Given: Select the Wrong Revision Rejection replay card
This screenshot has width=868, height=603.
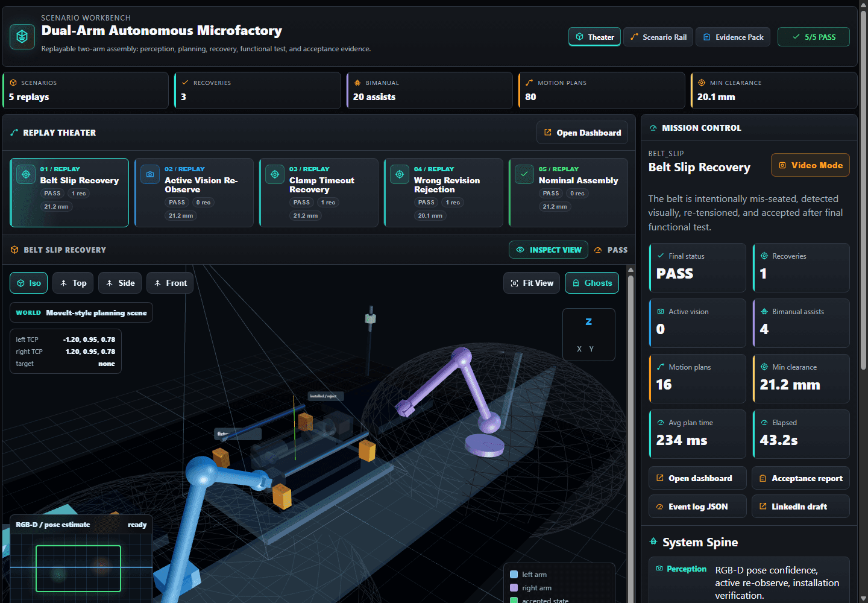Looking at the screenshot, I should click(444, 192).
